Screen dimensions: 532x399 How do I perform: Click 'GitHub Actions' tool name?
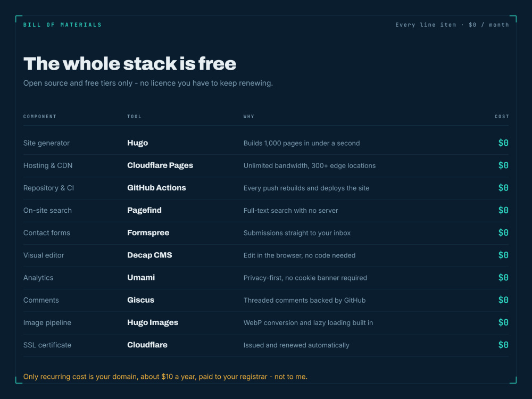[156, 188]
